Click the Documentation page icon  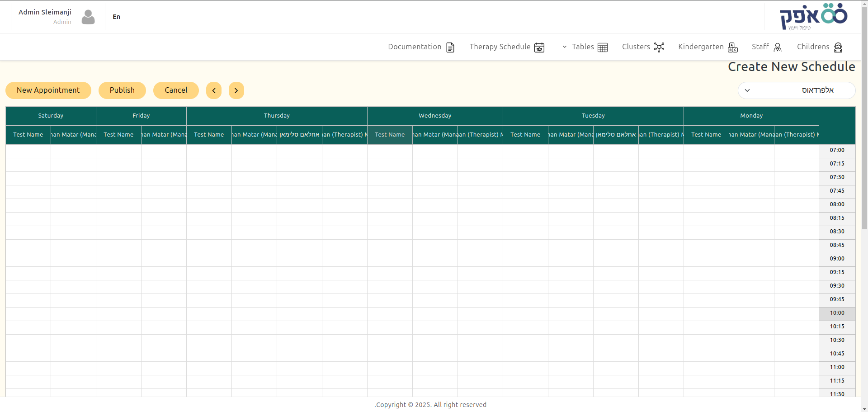pyautogui.click(x=450, y=47)
